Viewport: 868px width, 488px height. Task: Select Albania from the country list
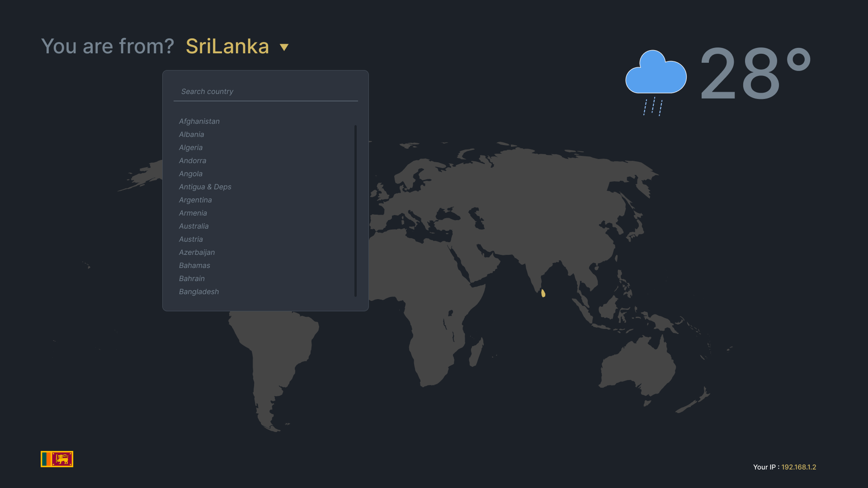[191, 134]
